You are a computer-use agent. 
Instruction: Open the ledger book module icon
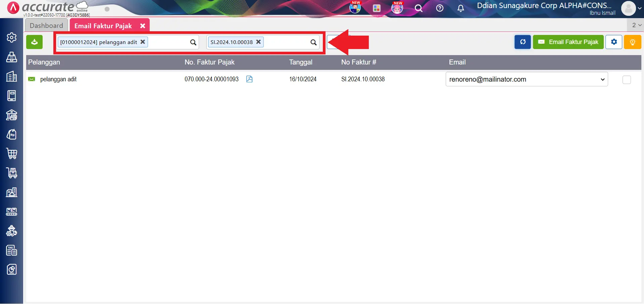point(12,96)
